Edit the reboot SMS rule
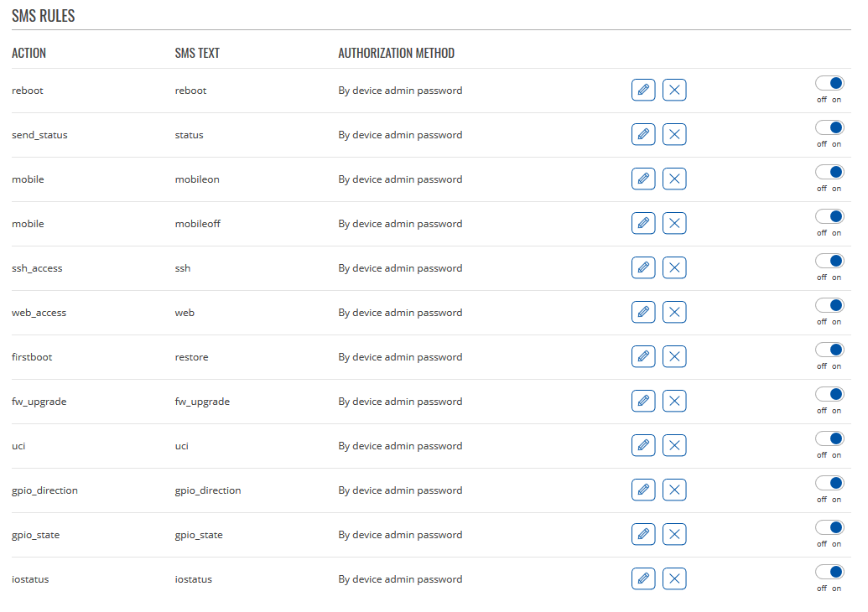This screenshot has width=868, height=612. (x=643, y=90)
